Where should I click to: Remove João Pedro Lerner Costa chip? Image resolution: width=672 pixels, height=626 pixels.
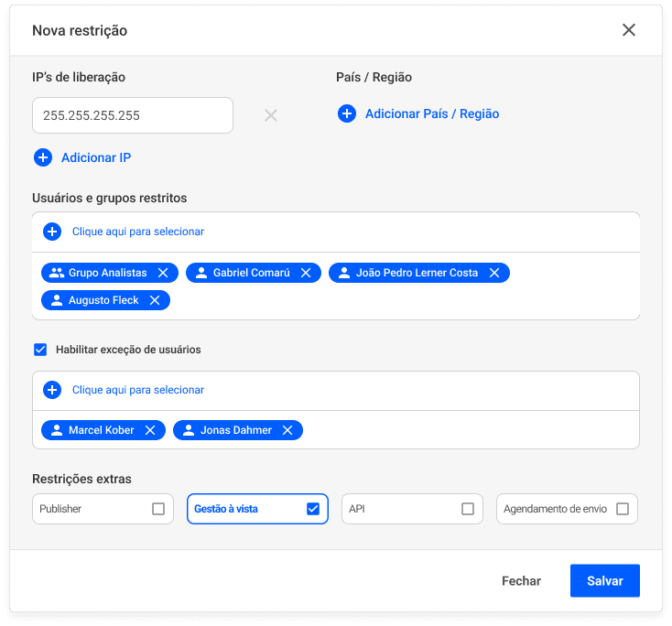pyautogui.click(x=494, y=273)
